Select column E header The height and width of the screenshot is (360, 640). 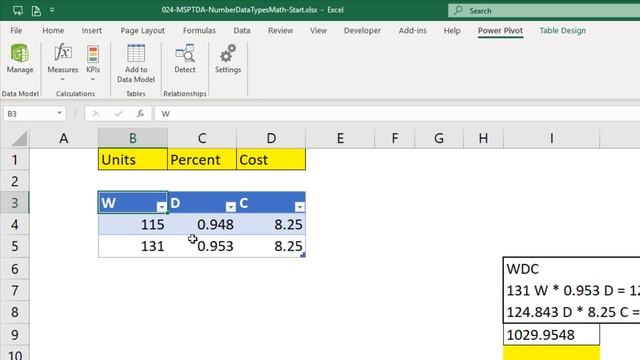click(340, 138)
